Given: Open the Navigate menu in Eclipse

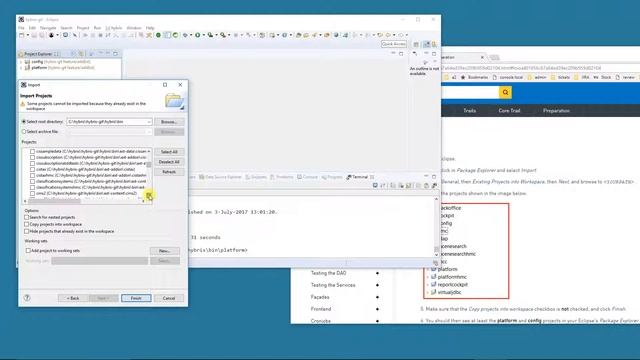Looking at the screenshot, I should 48,28.
